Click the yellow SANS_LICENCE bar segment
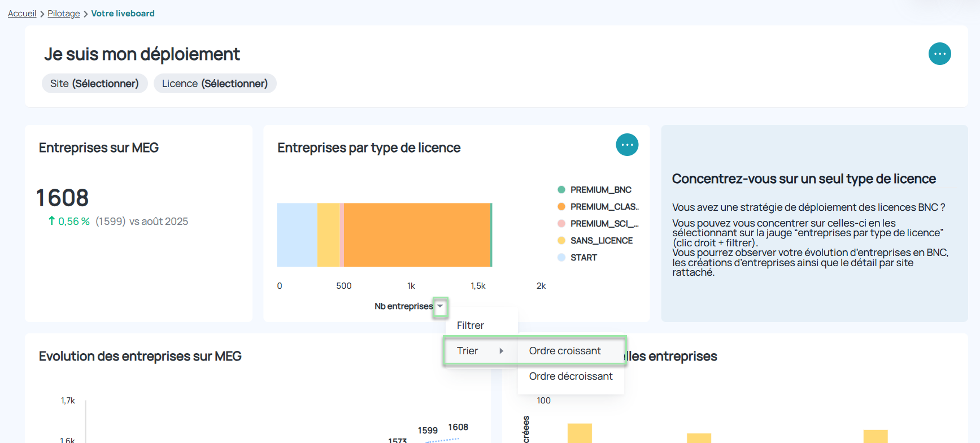Viewport: 980px width, 443px height. tap(329, 235)
